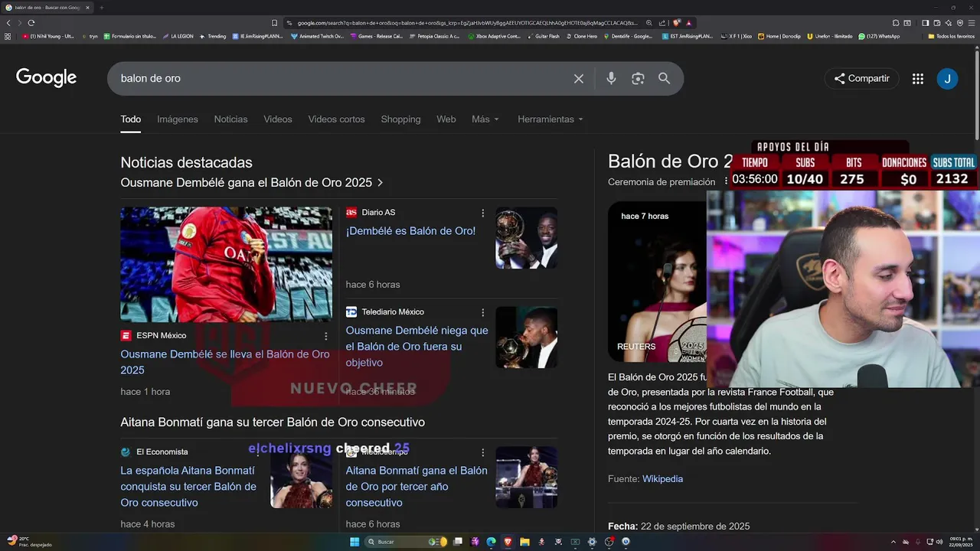
Task: Select the 'balón de oro' browser tab
Action: pyautogui.click(x=47, y=8)
